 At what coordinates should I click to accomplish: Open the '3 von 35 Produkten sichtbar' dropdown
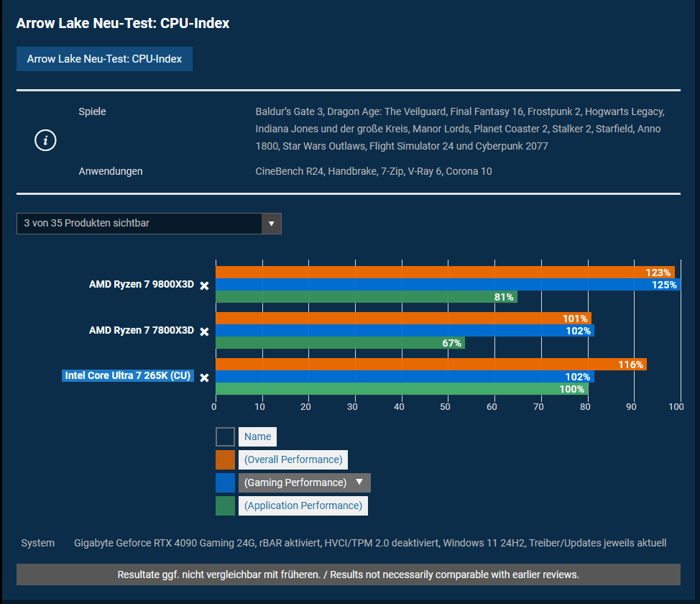[149, 224]
